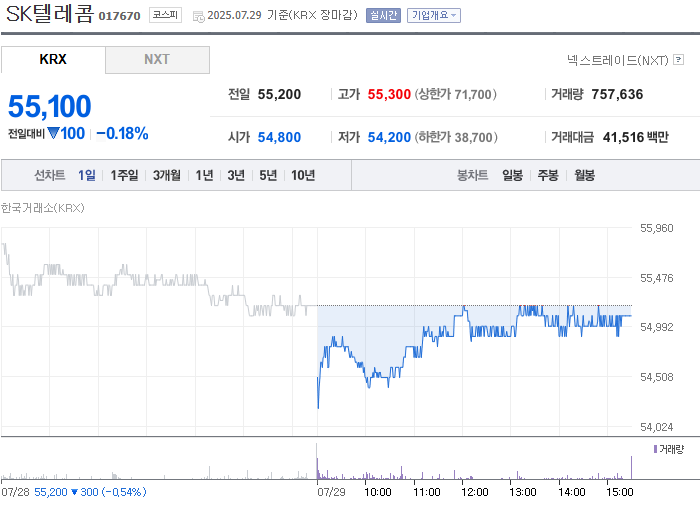The width and height of the screenshot is (700, 505).
Task: Switch to the KRX tab
Action: 53,59
